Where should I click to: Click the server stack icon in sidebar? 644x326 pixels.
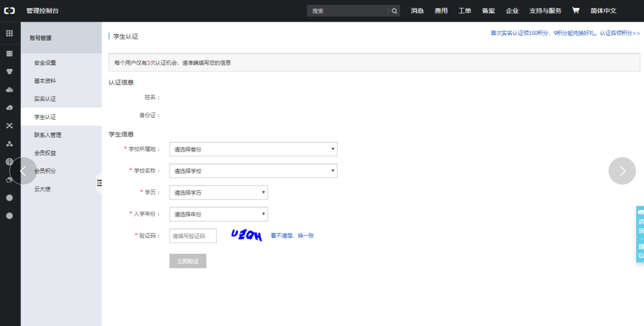(x=10, y=53)
